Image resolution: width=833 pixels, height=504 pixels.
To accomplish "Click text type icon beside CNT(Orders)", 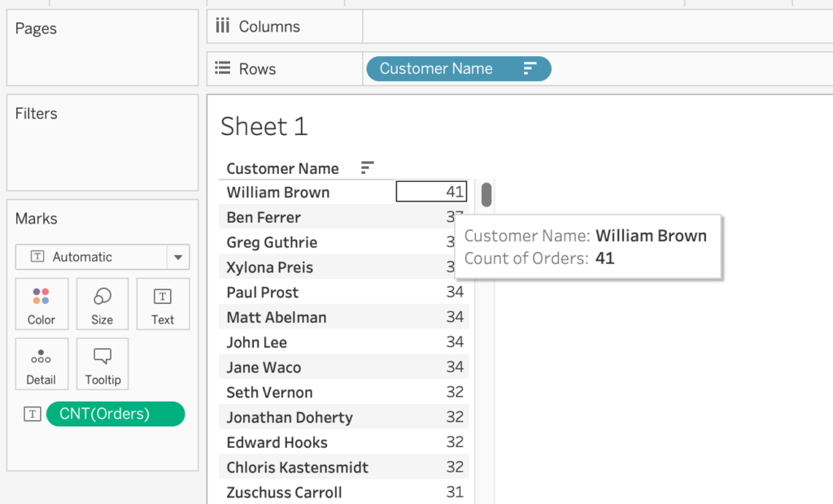I will [33, 415].
